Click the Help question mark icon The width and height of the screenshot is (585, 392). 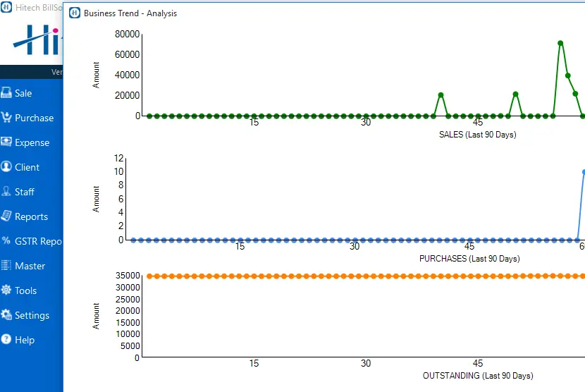click(6, 340)
